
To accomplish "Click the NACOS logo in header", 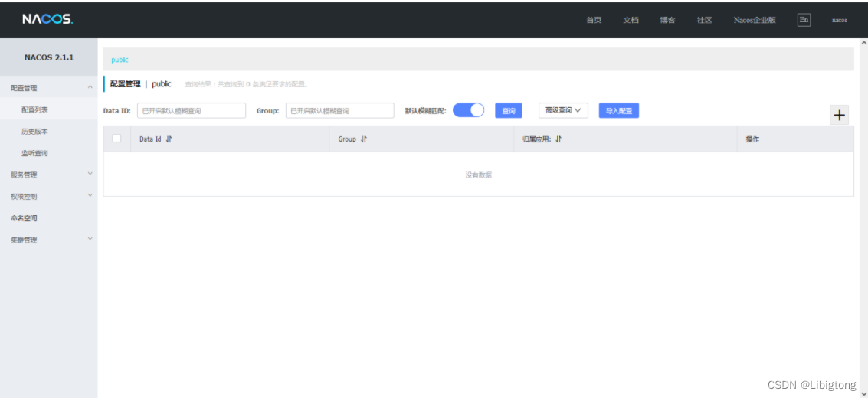I will point(47,19).
